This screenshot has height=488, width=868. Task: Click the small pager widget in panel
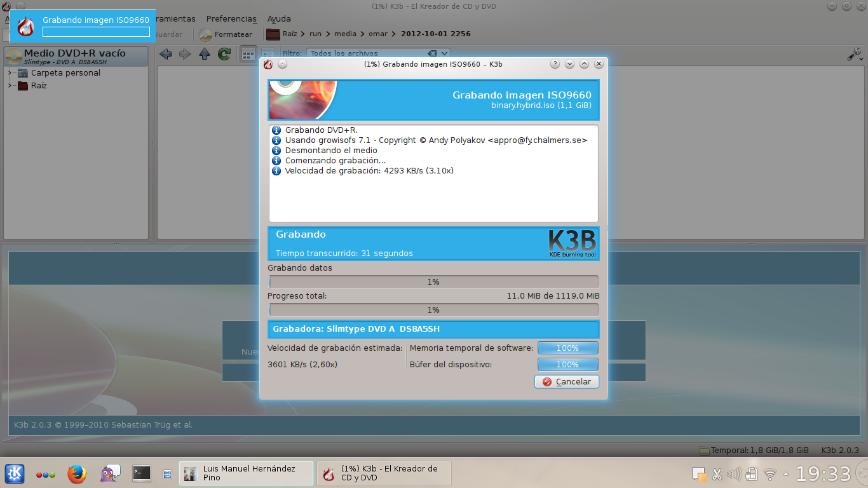point(168,474)
